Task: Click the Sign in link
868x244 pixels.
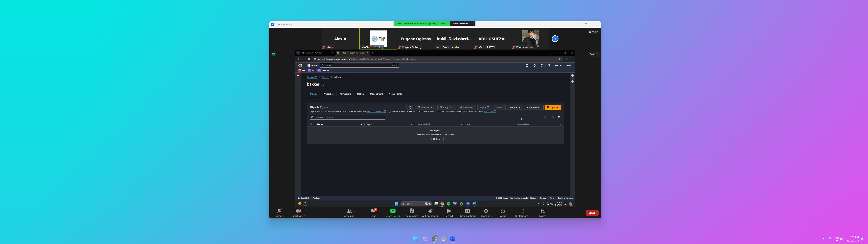Action: coord(594,54)
